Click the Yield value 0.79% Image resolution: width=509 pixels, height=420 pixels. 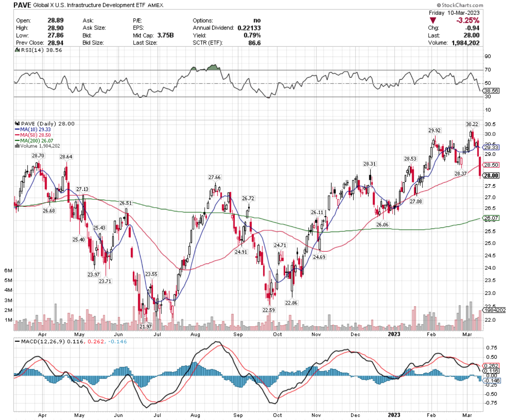(x=252, y=35)
